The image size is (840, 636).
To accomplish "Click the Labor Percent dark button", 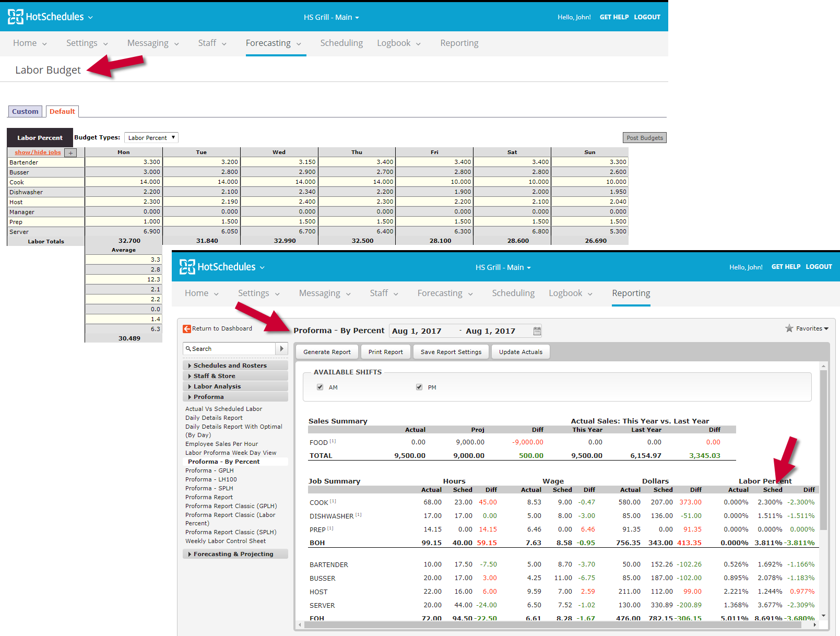I will (x=40, y=138).
